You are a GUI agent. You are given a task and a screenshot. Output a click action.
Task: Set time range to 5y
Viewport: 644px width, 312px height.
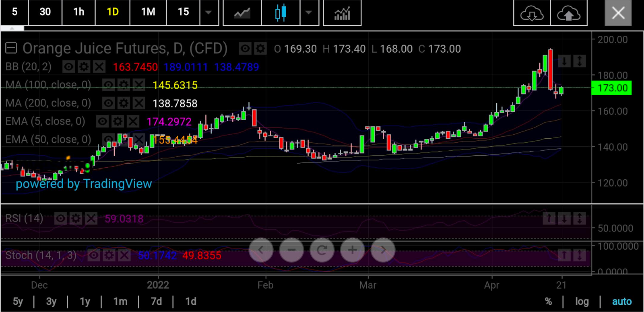pyautogui.click(x=18, y=302)
